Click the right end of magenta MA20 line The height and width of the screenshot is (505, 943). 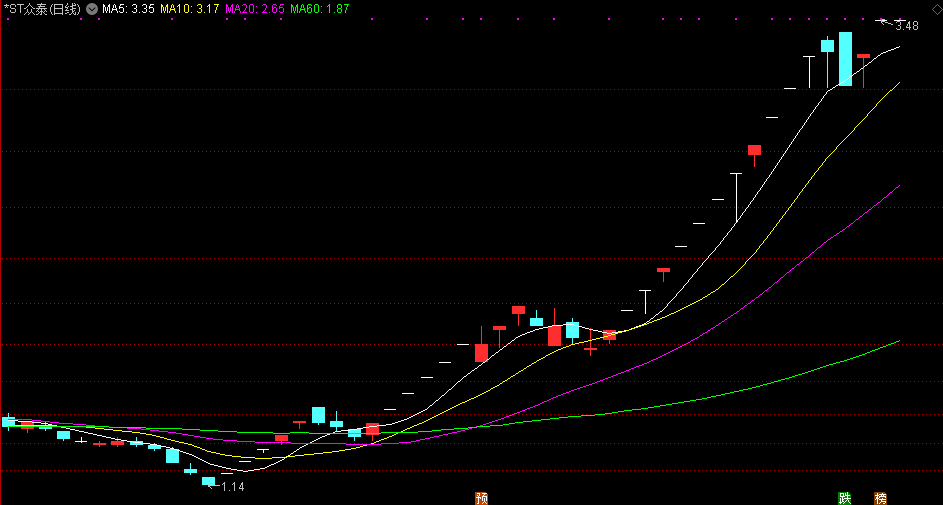(x=898, y=187)
